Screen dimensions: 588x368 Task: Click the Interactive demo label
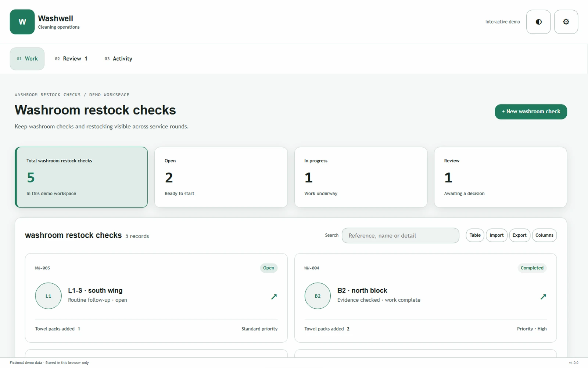point(502,22)
